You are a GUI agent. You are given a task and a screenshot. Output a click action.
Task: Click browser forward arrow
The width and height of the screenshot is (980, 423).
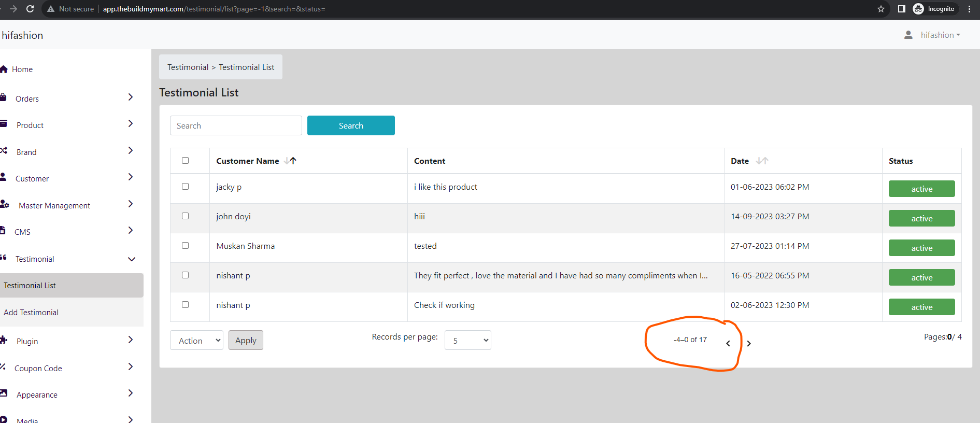[13, 9]
